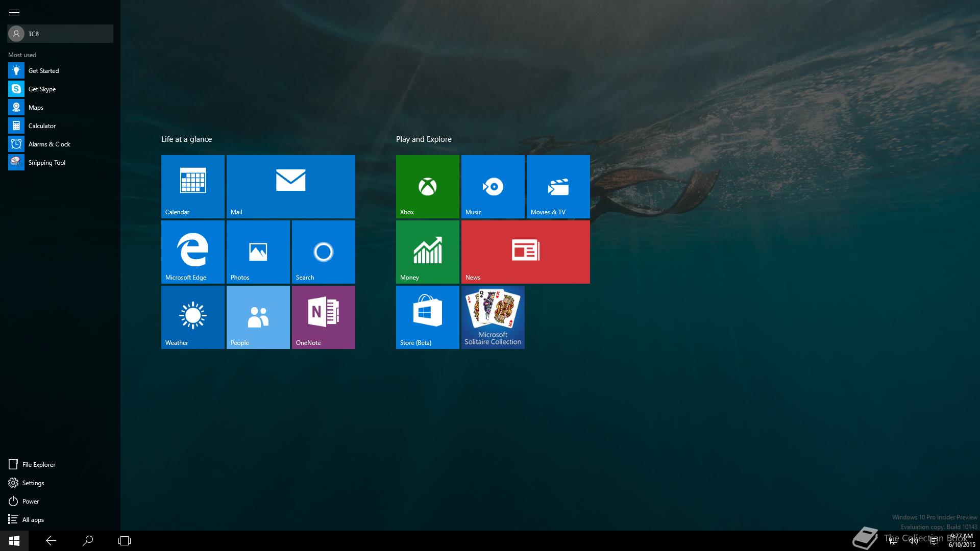Launch the OneNote tile
Viewport: 980px width, 551px height.
(324, 317)
